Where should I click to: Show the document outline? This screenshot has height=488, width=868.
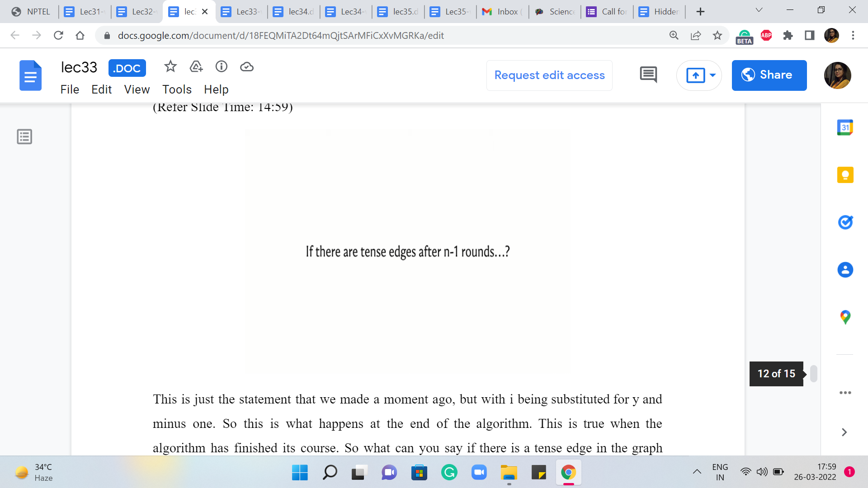click(24, 136)
